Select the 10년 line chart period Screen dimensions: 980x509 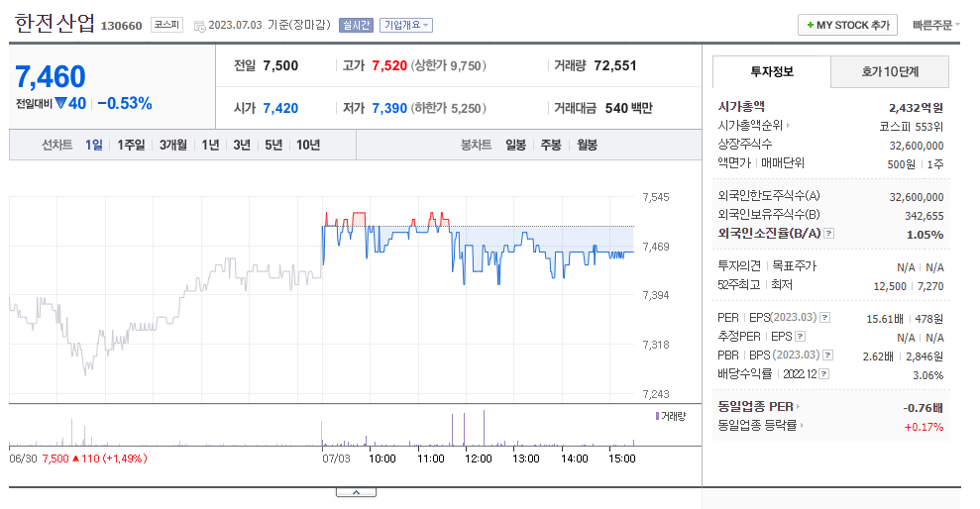pyautogui.click(x=308, y=145)
